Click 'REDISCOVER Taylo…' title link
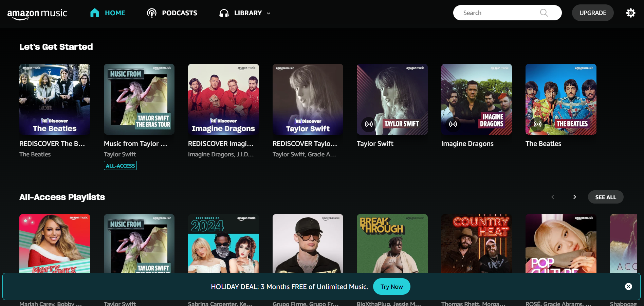644x306 pixels. (305, 144)
